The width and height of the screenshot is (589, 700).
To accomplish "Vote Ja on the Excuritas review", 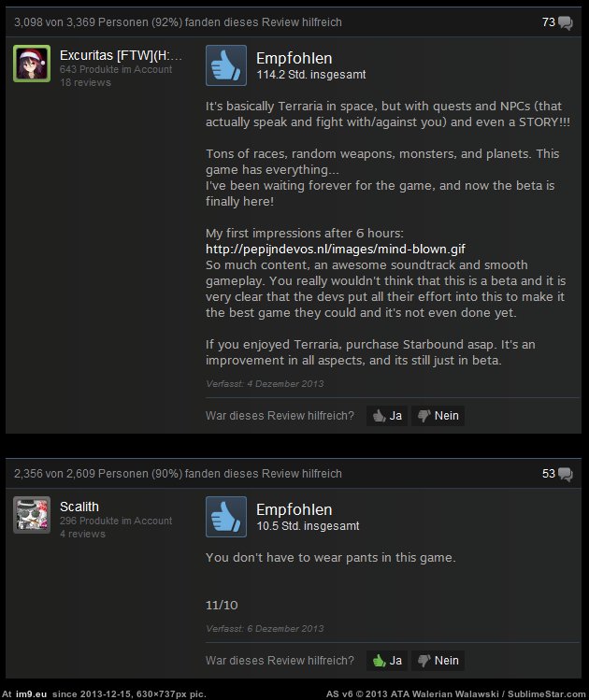I will click(x=387, y=416).
